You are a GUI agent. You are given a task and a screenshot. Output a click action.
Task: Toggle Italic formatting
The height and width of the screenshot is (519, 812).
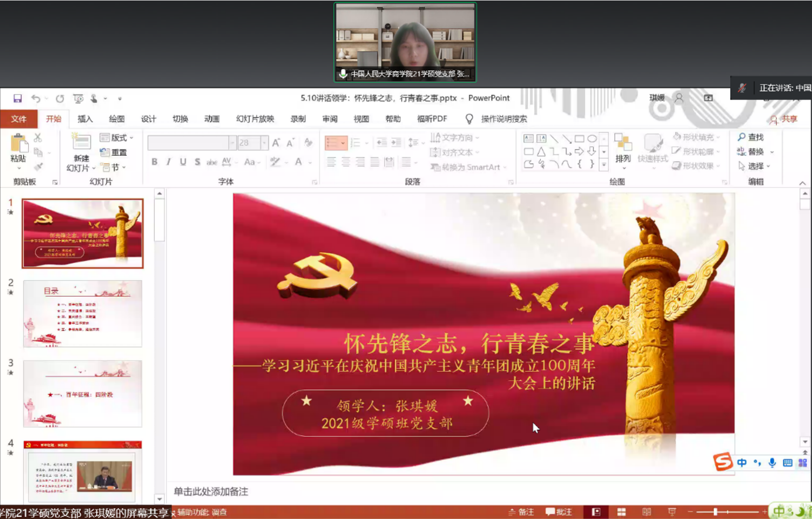click(x=168, y=162)
